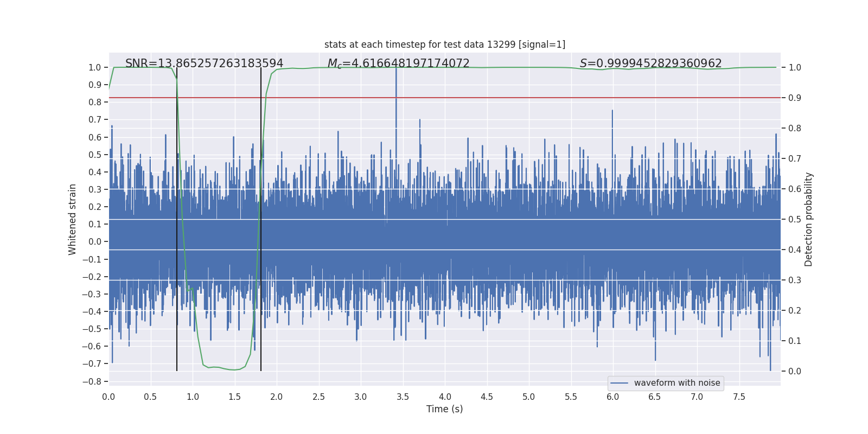Select the SNR value annotation text
This screenshot has height=434, width=868.
tap(204, 63)
